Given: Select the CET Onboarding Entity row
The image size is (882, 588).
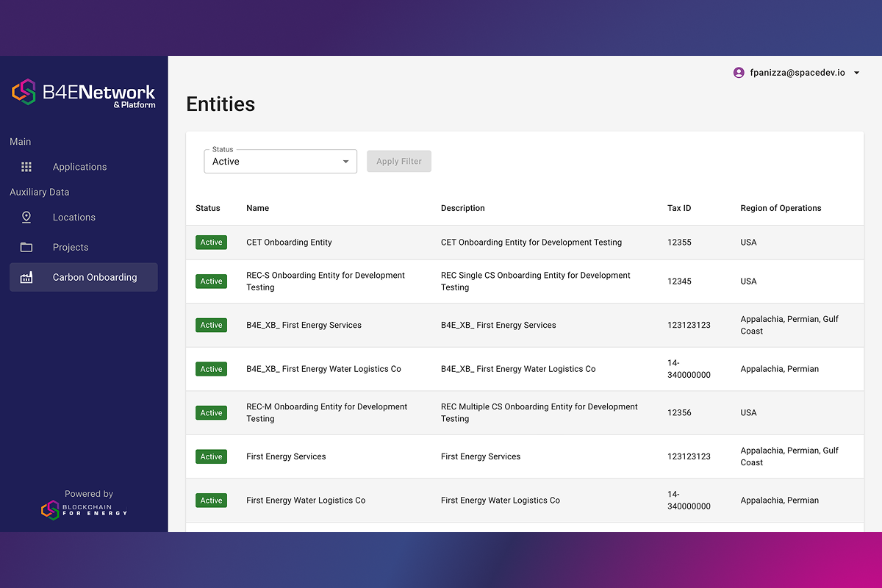Looking at the screenshot, I should tap(525, 243).
